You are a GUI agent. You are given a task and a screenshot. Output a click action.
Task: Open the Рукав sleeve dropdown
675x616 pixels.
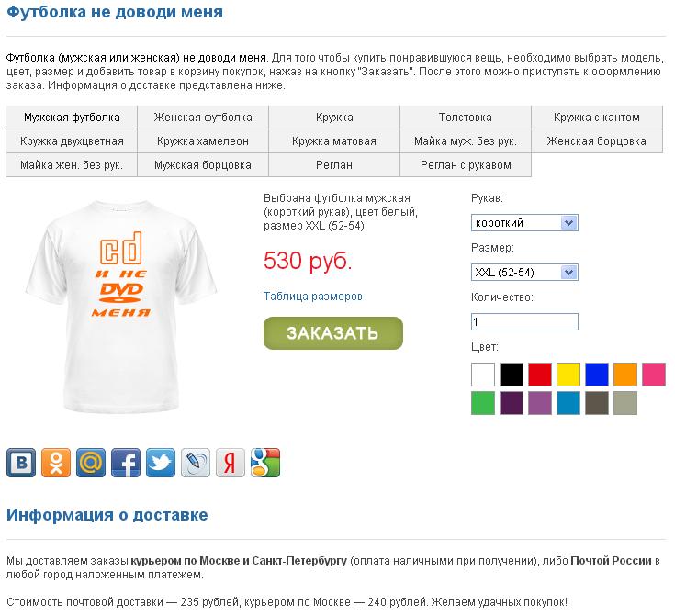[x=524, y=222]
